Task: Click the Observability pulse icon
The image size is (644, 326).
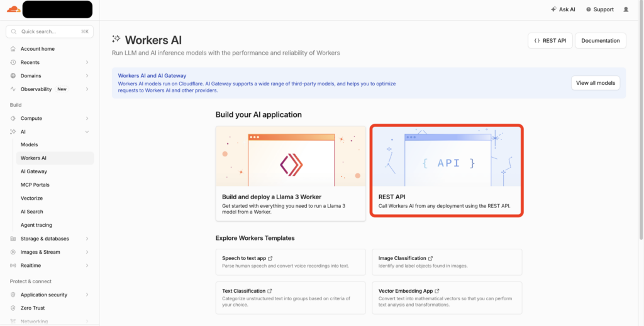Action: pyautogui.click(x=13, y=89)
